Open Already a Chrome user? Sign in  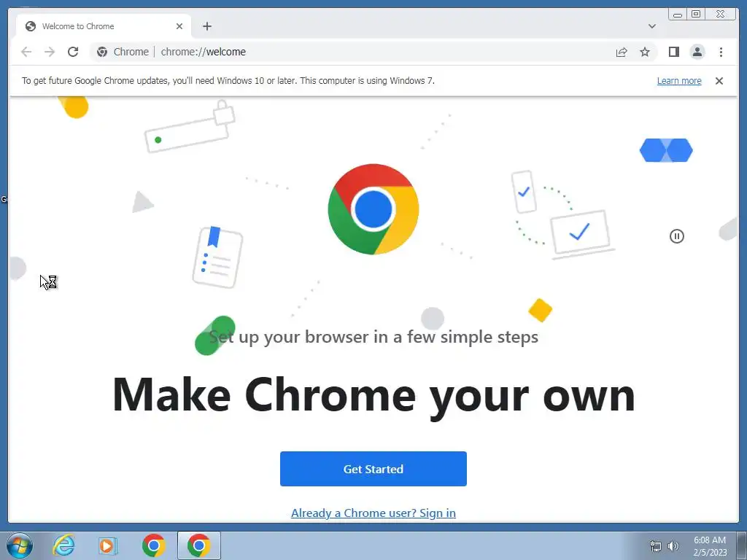[373, 513]
